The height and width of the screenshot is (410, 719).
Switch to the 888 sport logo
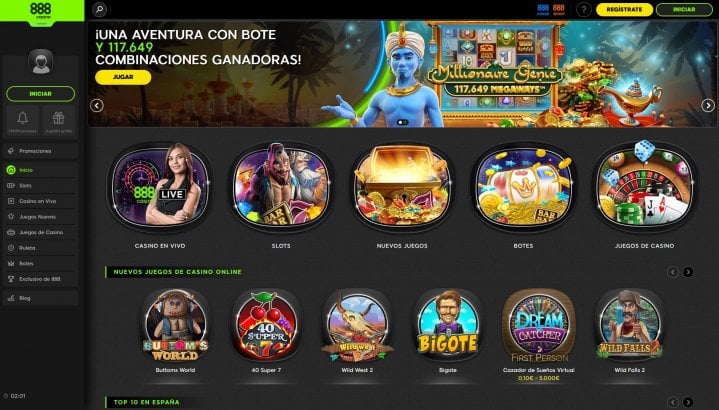(559, 10)
